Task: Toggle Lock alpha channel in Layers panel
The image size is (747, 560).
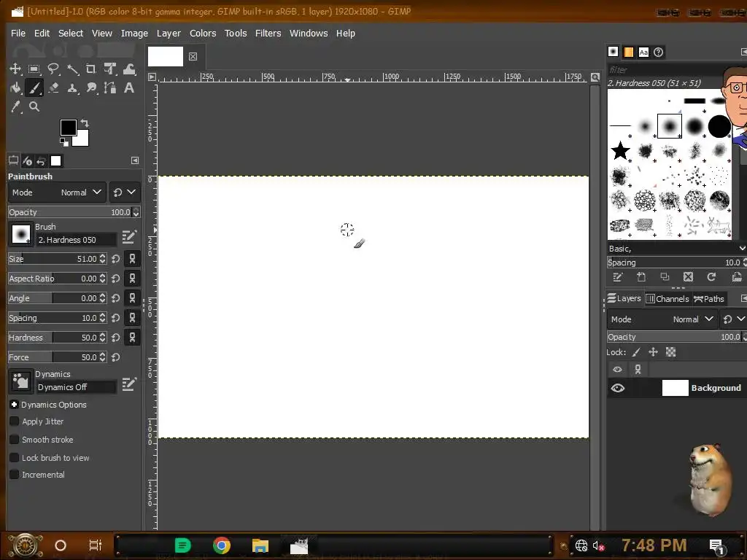Action: 671,352
